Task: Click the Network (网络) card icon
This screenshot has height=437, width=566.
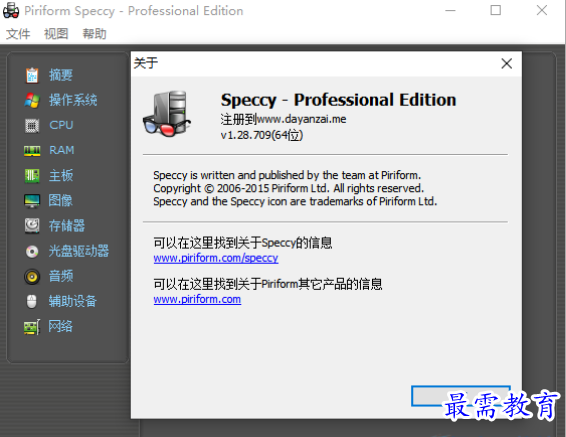Action: point(32,327)
